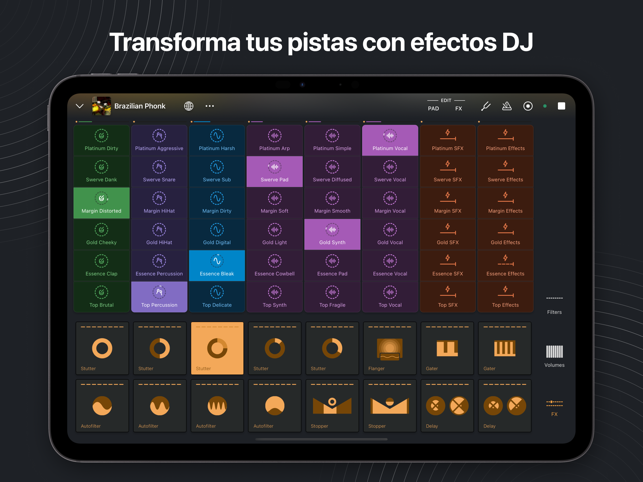Open the Brazilian Phonk cover thumbnail
The image size is (643, 482).
tap(101, 106)
